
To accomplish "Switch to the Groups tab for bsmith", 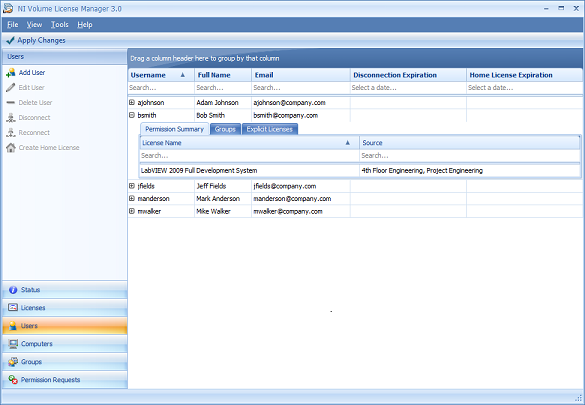I will coord(225,129).
